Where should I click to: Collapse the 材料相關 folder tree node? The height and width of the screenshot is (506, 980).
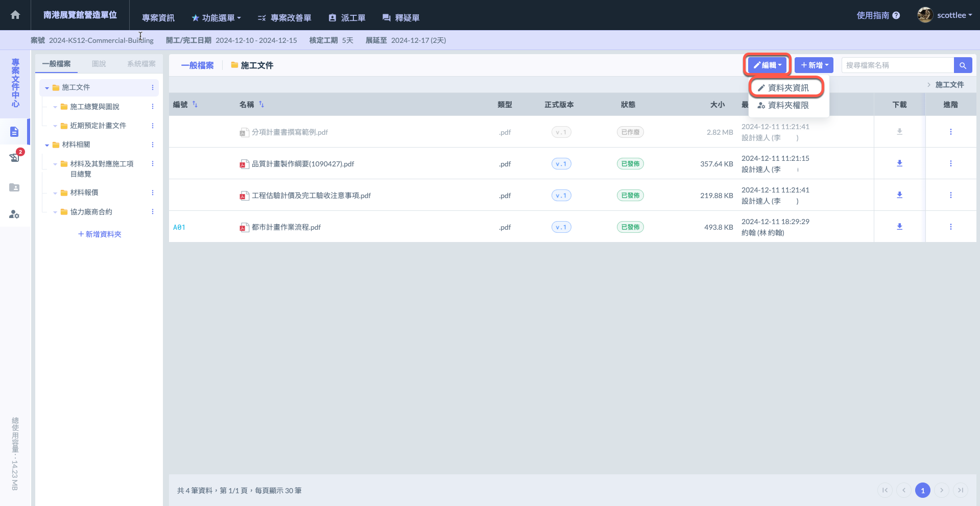(47, 145)
